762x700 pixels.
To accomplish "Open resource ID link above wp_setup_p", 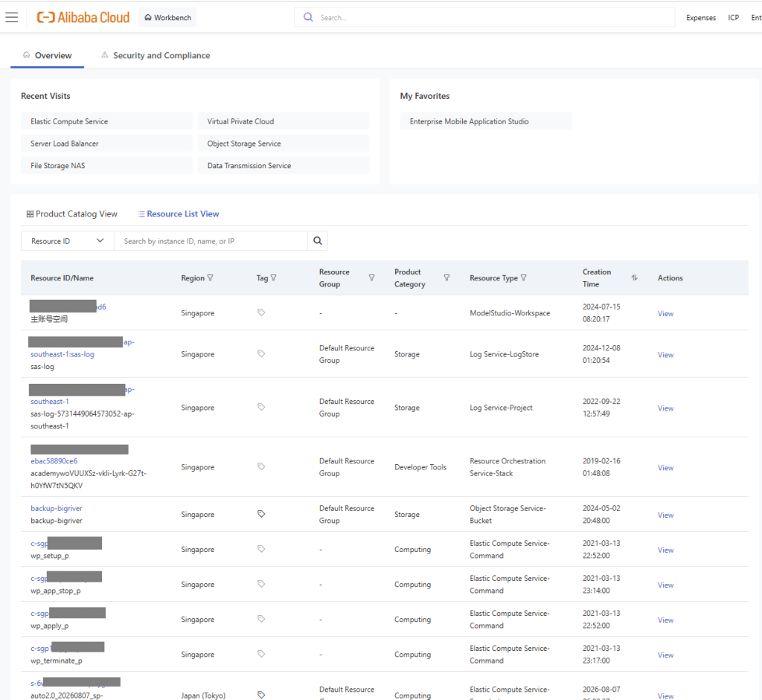I will pyautogui.click(x=66, y=544).
